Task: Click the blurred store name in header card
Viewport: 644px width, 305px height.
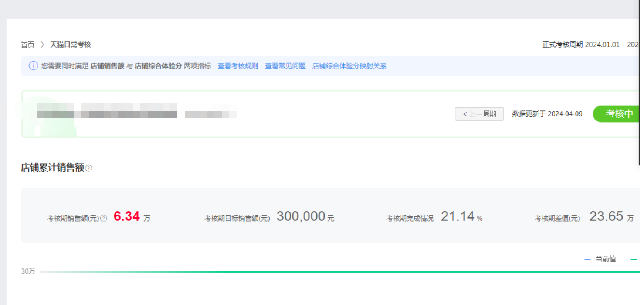Action: 107,111
